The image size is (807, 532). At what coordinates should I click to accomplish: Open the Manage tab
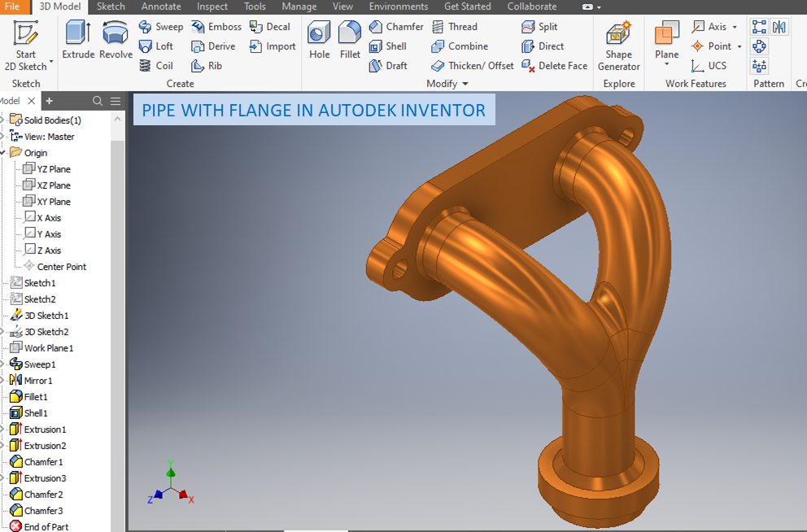(299, 7)
